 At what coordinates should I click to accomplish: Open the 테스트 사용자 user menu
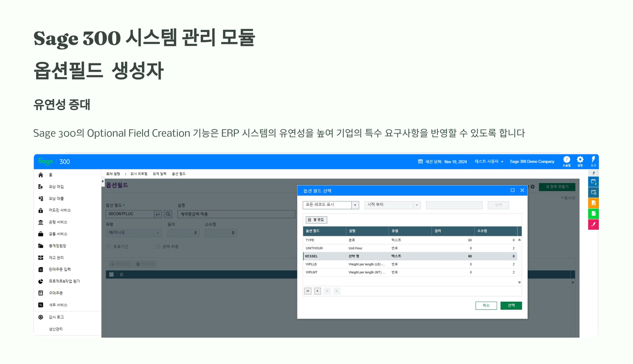[489, 162]
